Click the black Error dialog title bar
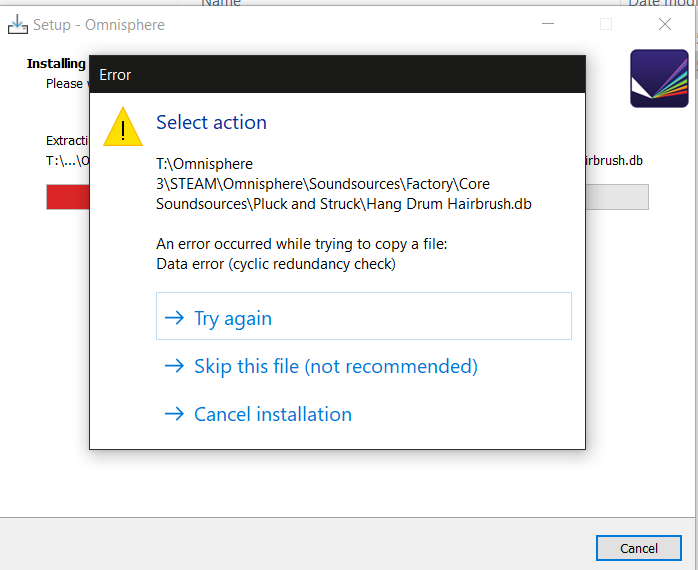 [x=337, y=74]
